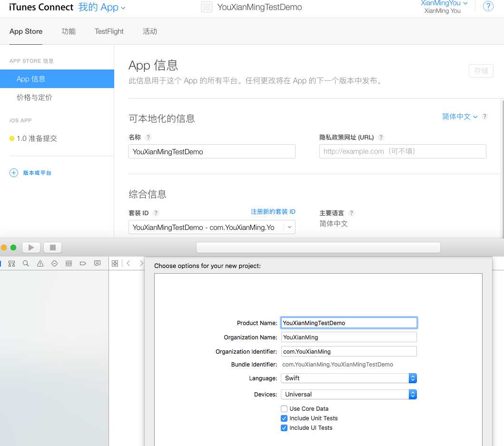This screenshot has height=446, width=504.
Task: Click the Xcode toolbar activity status bar
Action: [318, 248]
